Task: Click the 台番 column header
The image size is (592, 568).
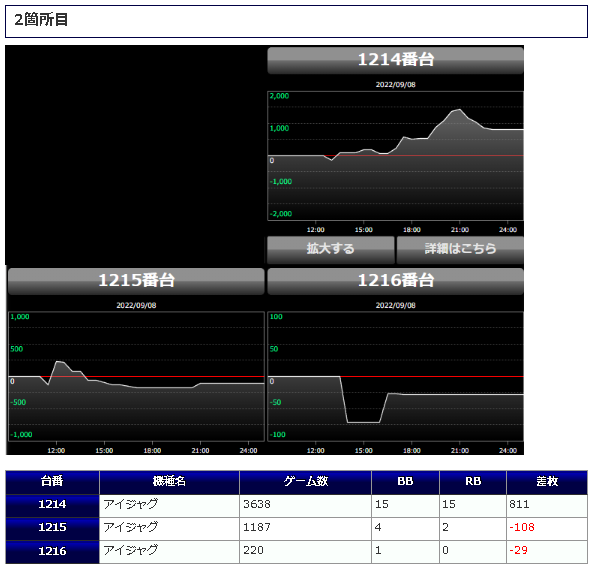Action: tap(52, 482)
